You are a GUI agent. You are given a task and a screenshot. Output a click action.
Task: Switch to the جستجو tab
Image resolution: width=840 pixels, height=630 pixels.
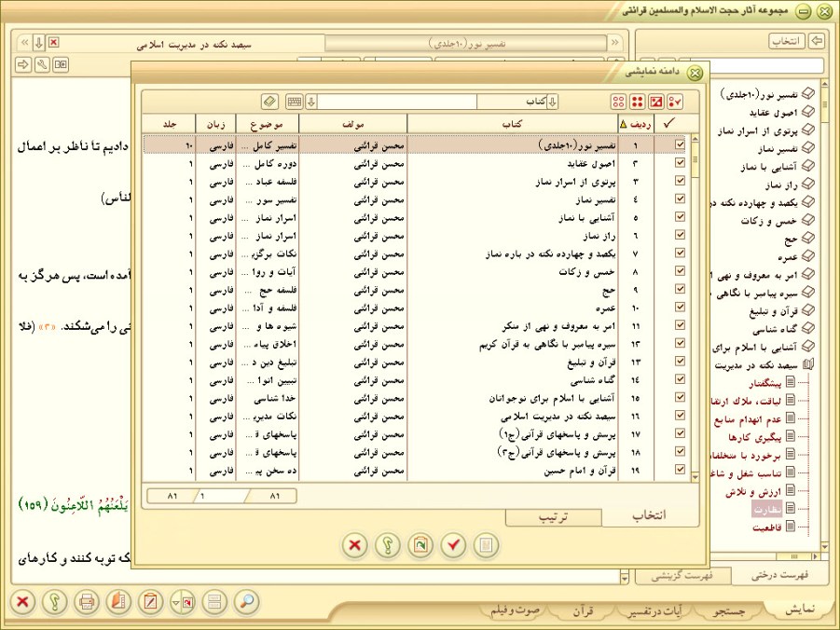(728, 610)
